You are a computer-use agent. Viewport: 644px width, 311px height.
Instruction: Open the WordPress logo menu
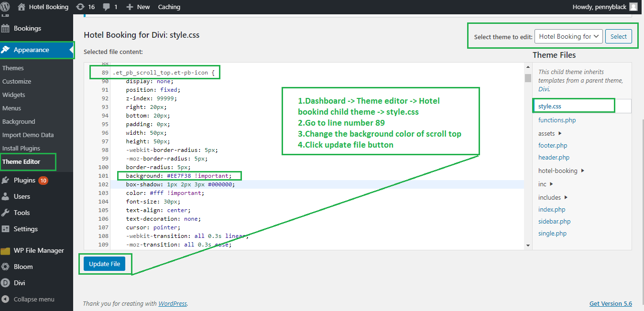[6, 7]
